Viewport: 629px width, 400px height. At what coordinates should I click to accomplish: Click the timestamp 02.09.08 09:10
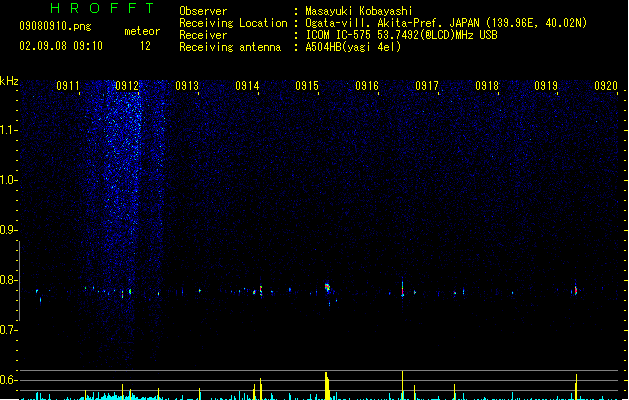[x=61, y=46]
